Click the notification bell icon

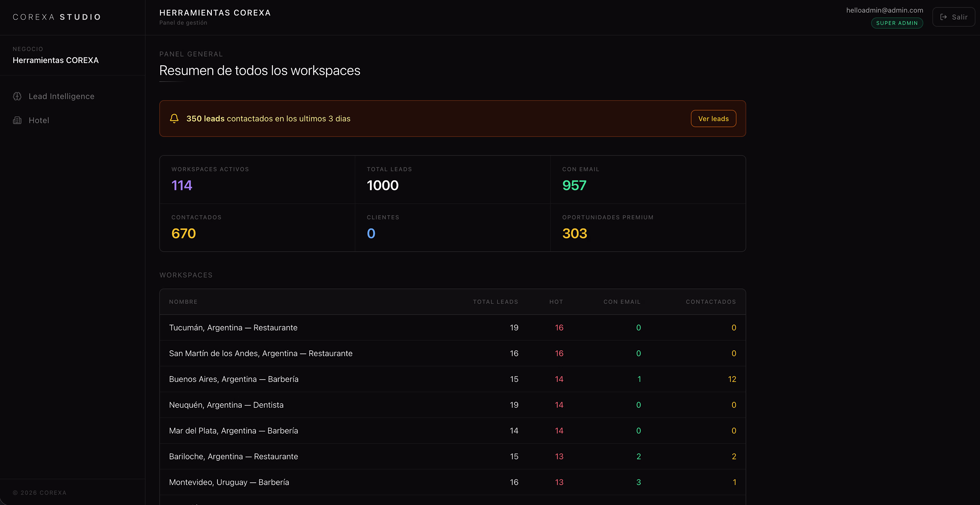(x=174, y=119)
